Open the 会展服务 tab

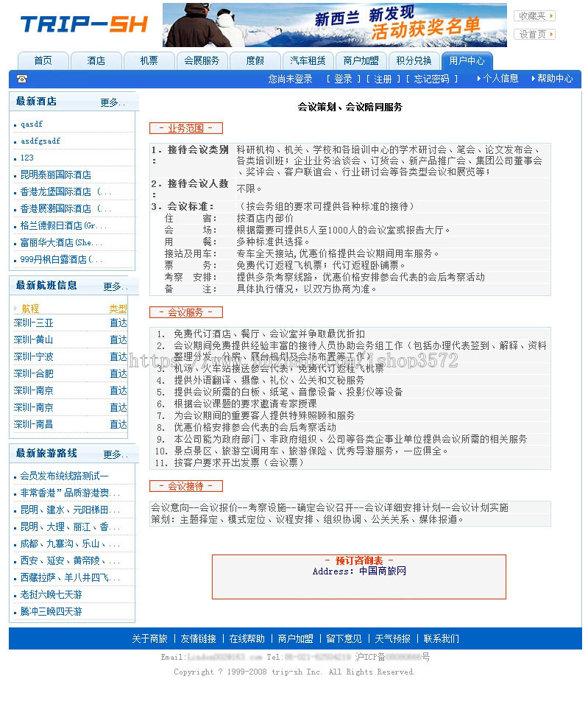click(202, 61)
